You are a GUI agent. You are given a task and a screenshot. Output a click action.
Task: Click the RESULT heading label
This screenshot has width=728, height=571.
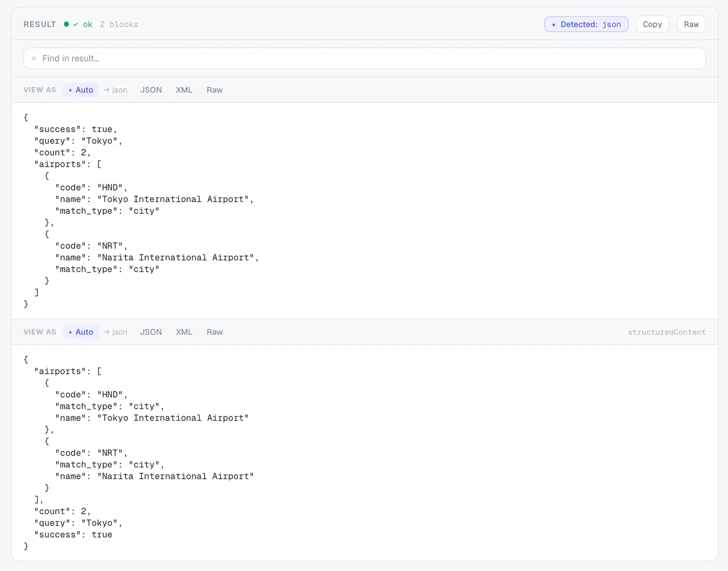(x=40, y=24)
